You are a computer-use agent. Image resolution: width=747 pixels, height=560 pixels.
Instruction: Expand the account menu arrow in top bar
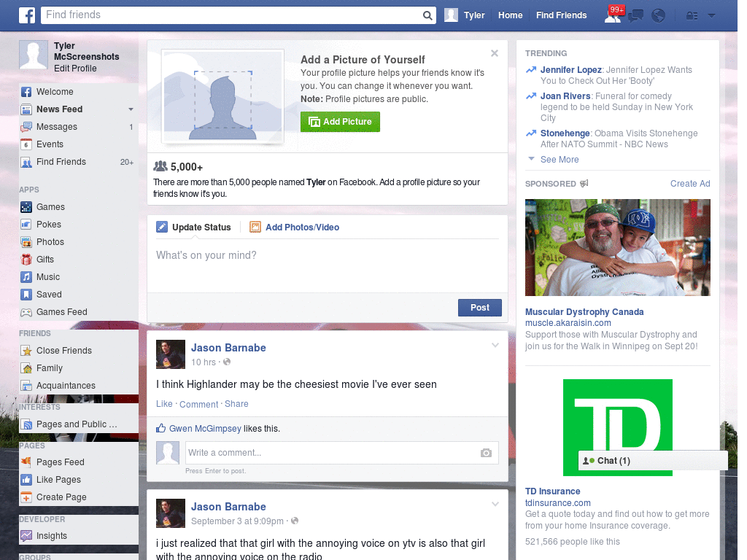point(712,16)
